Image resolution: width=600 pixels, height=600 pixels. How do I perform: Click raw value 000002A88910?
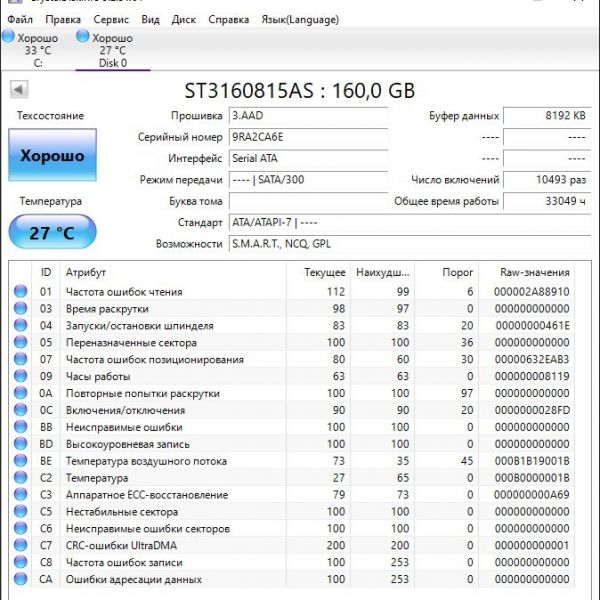tap(532, 292)
